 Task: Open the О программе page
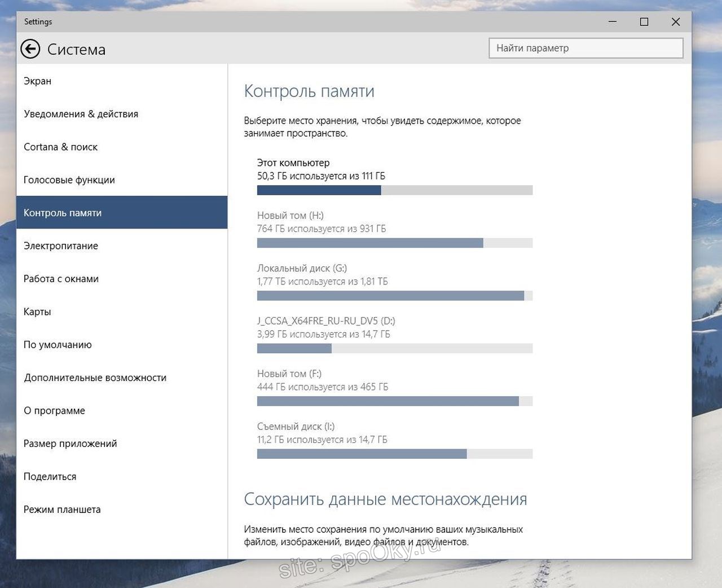tap(54, 411)
